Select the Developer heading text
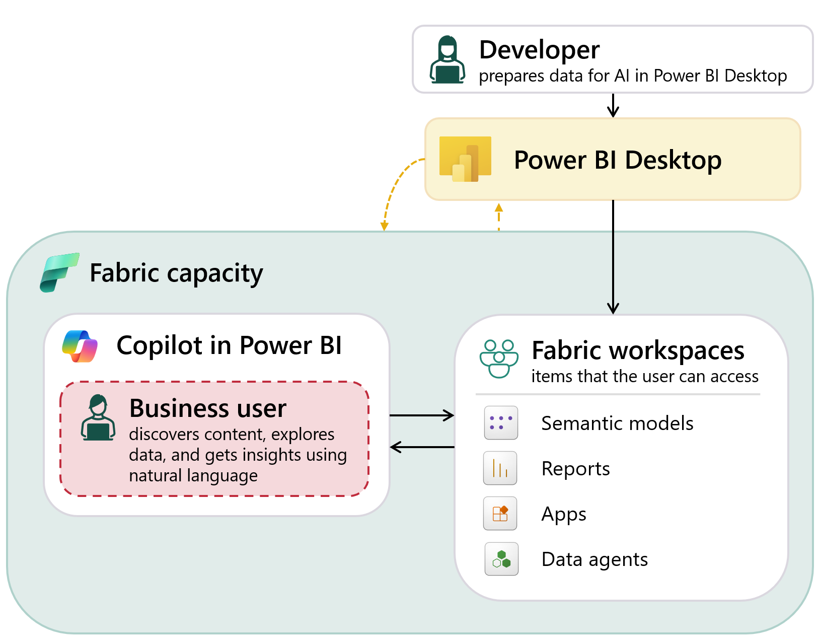 [539, 49]
